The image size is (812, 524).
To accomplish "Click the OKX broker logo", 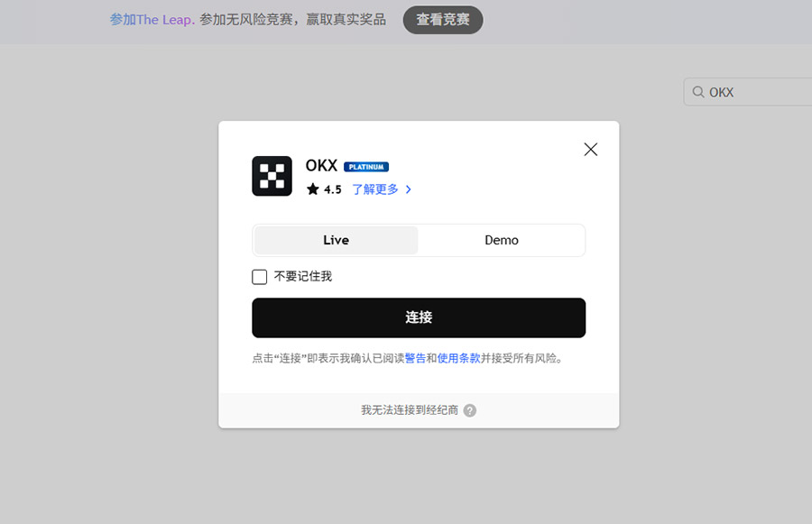I will click(x=271, y=175).
